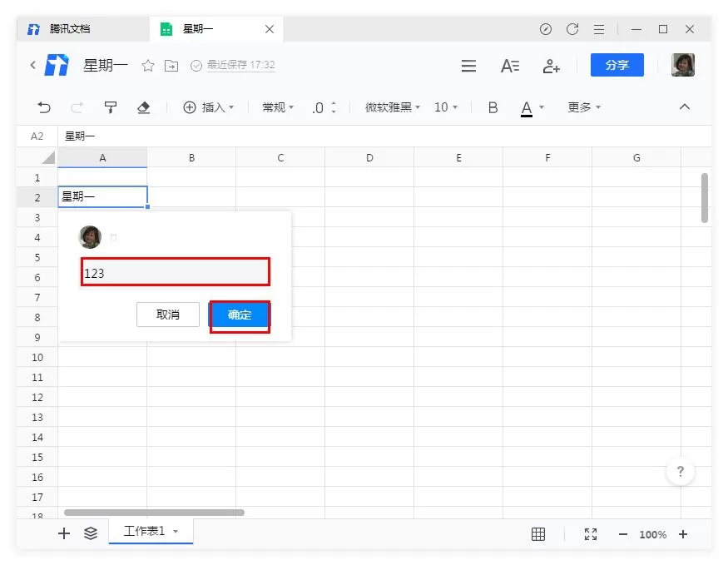Click the blue 分享 share button

coord(617,65)
